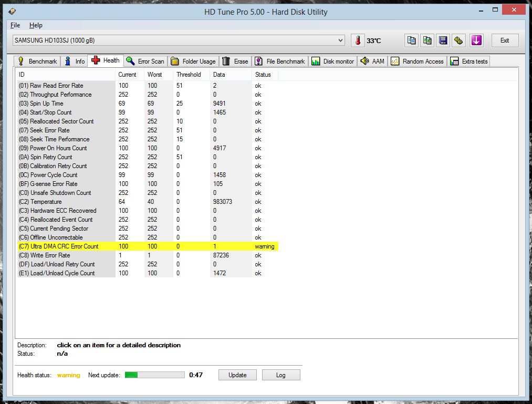
Task: Save screenshot using floppy disk icon
Action: click(443, 40)
